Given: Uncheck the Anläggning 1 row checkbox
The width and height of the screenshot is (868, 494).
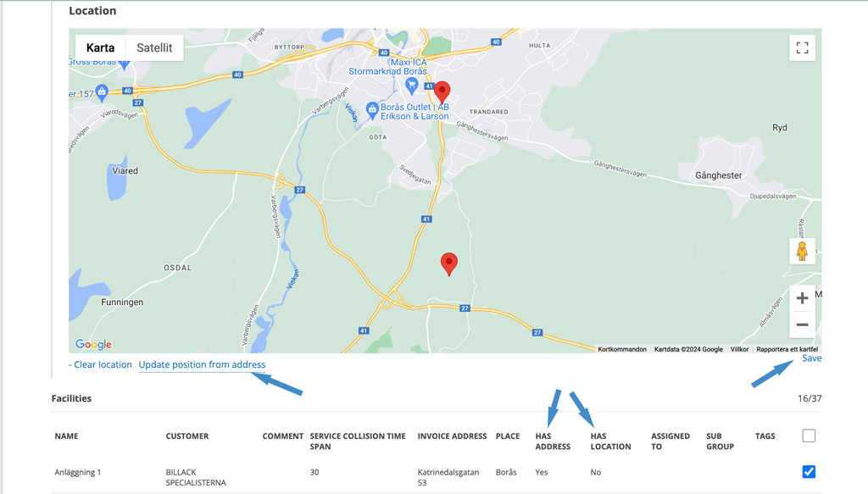Looking at the screenshot, I should [809, 472].
